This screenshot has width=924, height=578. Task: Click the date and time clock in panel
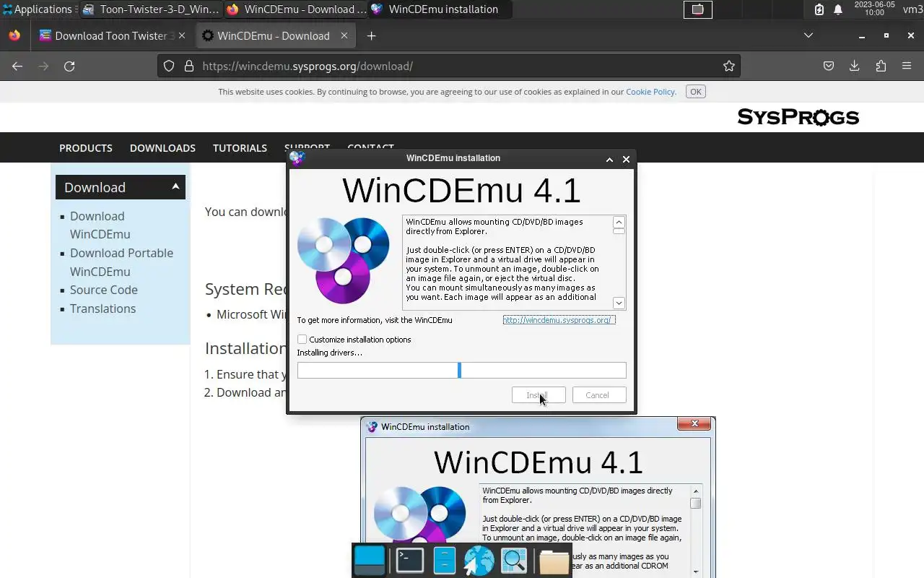[874, 9]
